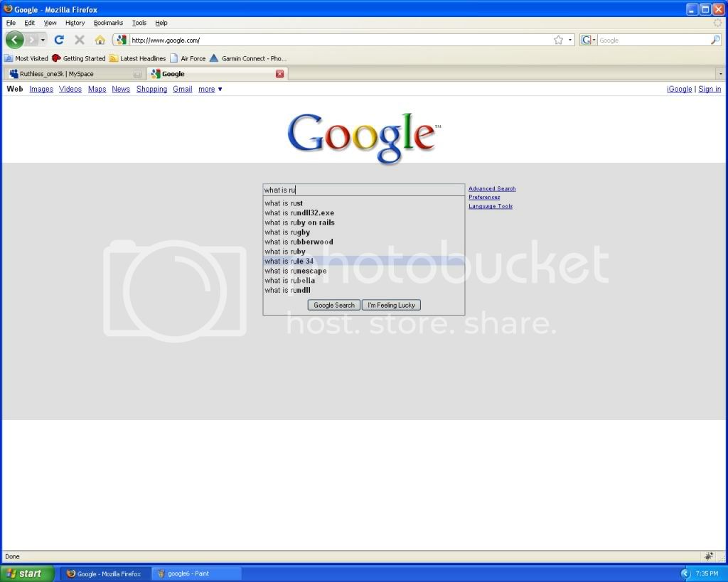This screenshot has height=582, width=728.
Task: Select suggestion 'what is rule 34'
Action: click(363, 262)
